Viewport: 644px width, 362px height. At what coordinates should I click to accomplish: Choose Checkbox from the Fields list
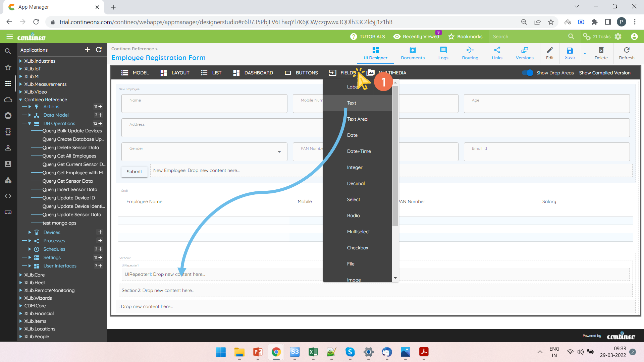[358, 248]
